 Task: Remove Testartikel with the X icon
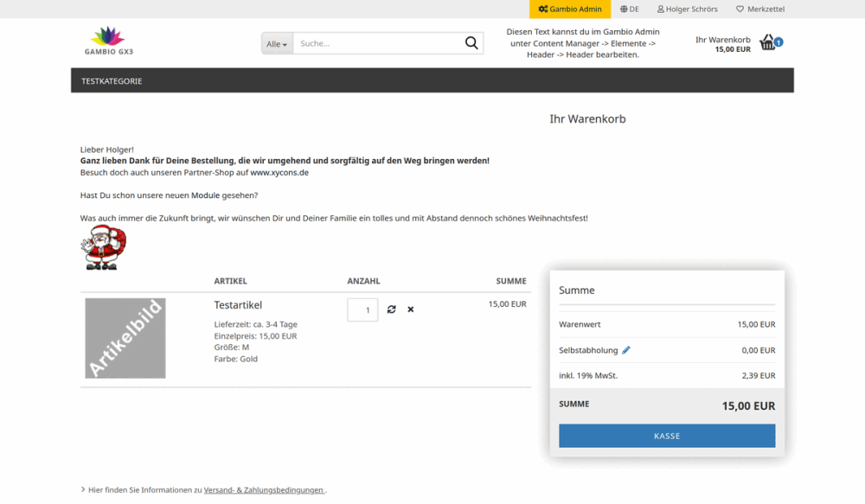pyautogui.click(x=410, y=309)
